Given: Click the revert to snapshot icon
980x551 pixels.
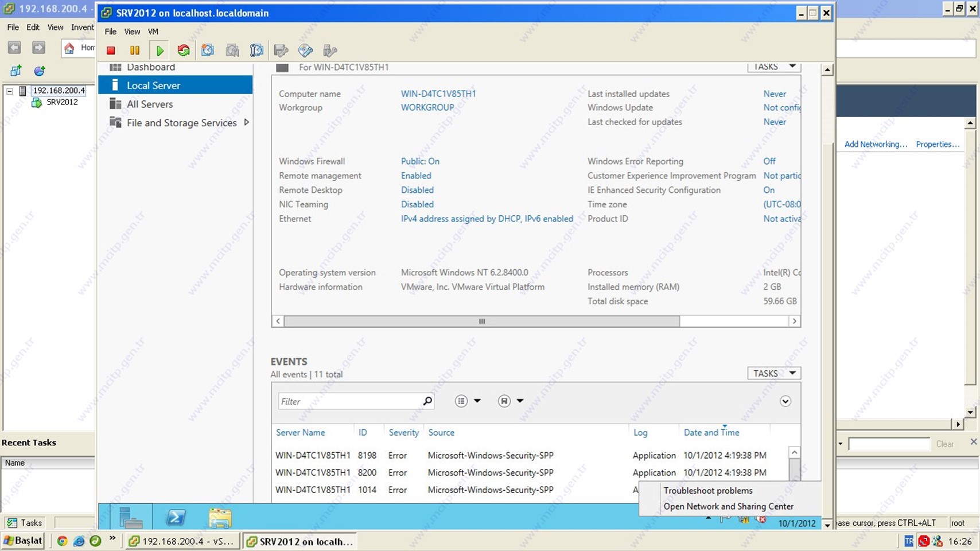Looking at the screenshot, I should click(x=232, y=51).
